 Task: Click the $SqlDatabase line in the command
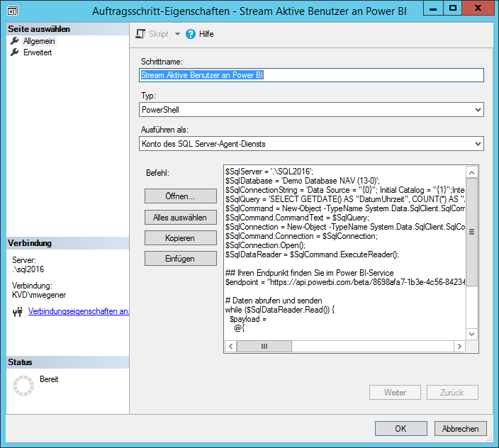point(303,181)
